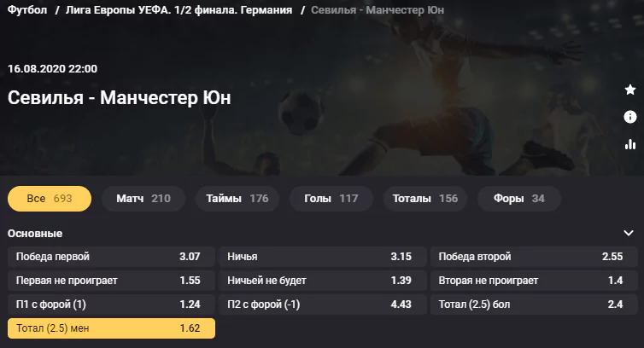Screen dimensions: 644x348
Task: Pick Ничьей не будет 1.39
Action: pos(323,281)
